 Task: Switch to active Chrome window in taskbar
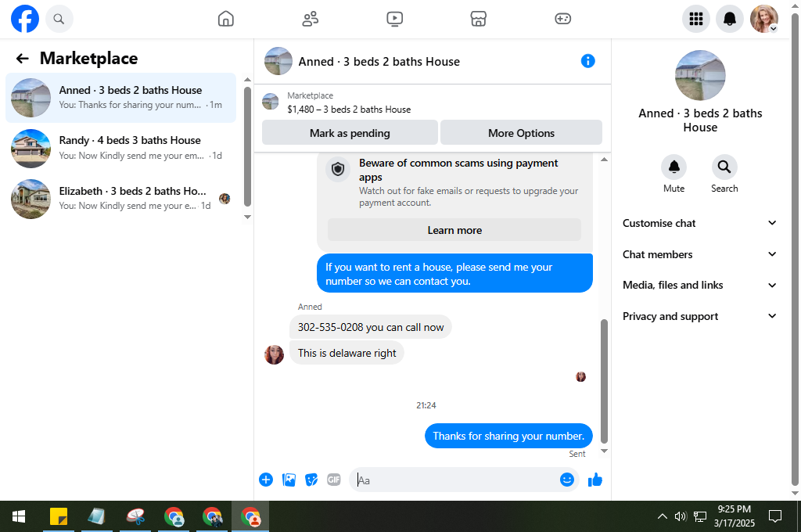(x=250, y=516)
